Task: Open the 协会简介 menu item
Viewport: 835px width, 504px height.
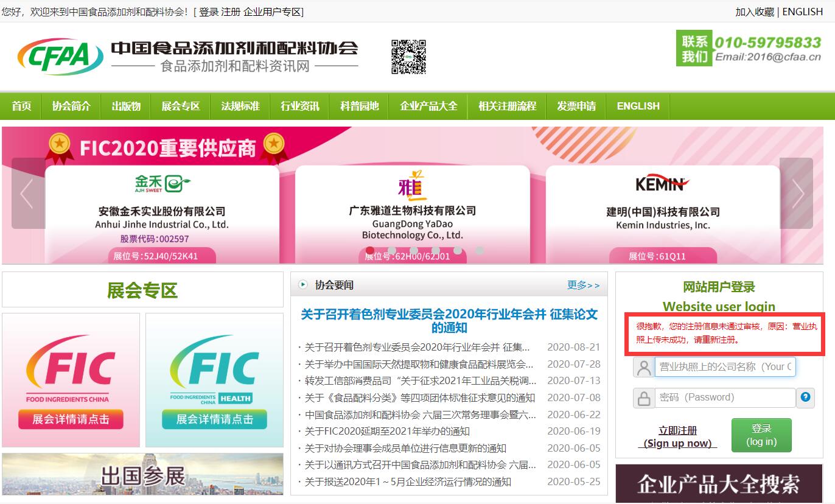Action: pyautogui.click(x=71, y=106)
